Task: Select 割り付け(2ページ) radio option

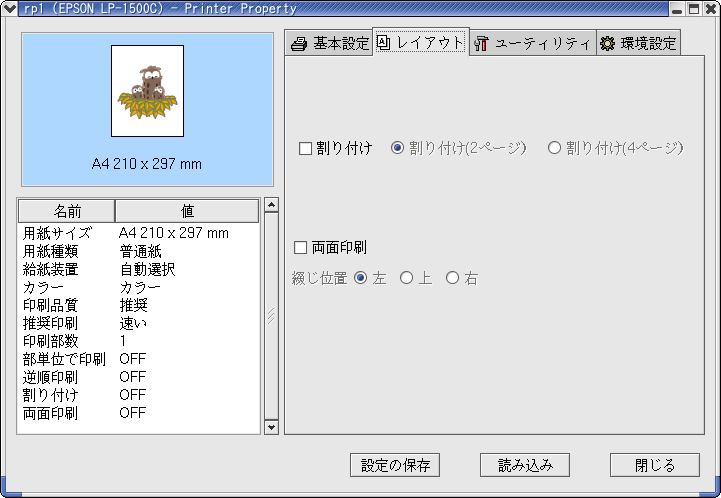Action: (397, 148)
